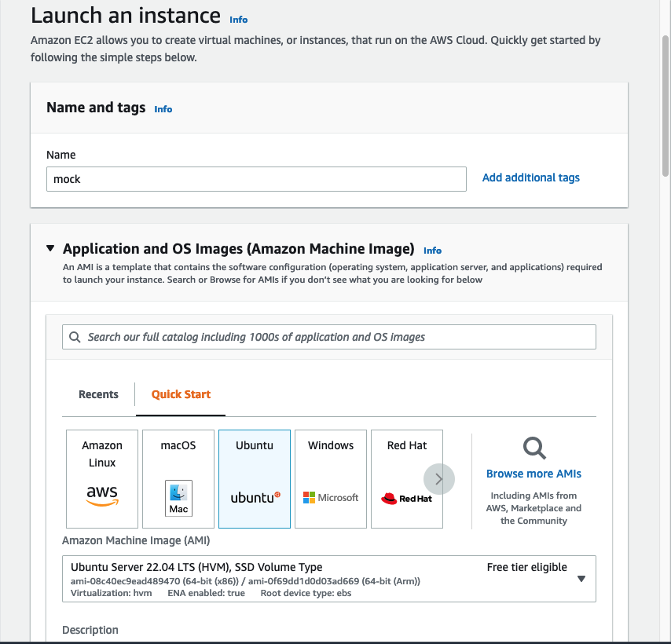Click the aws logo icon
This screenshot has width=671, height=644.
102,496
